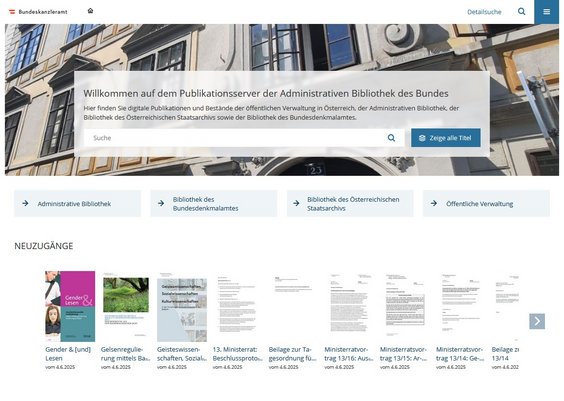Click arrow icon beside Bibliothek des Bundesdenkmalamtes
Viewport: 564px width, 401px height.
161,203
